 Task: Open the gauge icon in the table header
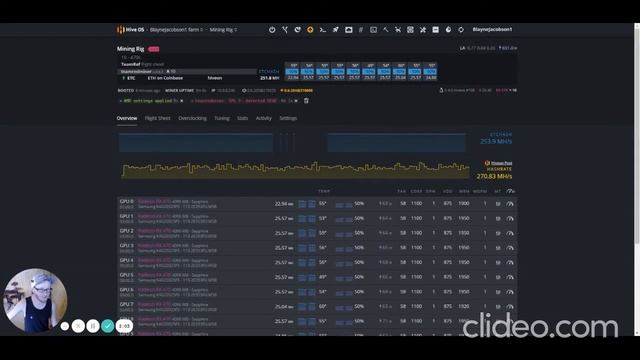(510, 191)
